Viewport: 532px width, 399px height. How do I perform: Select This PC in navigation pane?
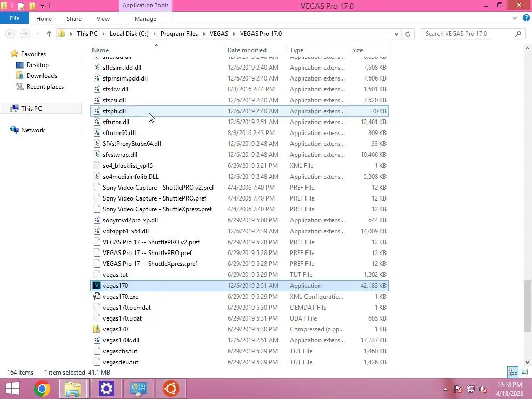pyautogui.click(x=31, y=108)
